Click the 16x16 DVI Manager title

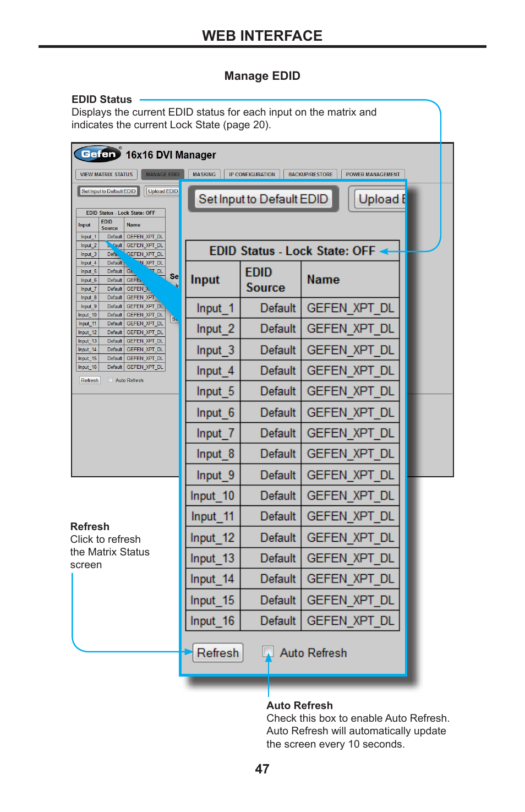pos(171,155)
